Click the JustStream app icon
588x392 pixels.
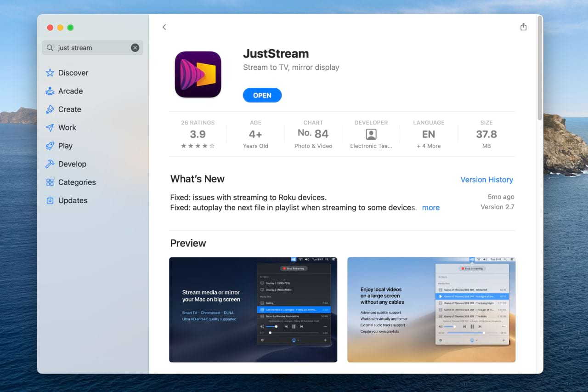tap(198, 74)
